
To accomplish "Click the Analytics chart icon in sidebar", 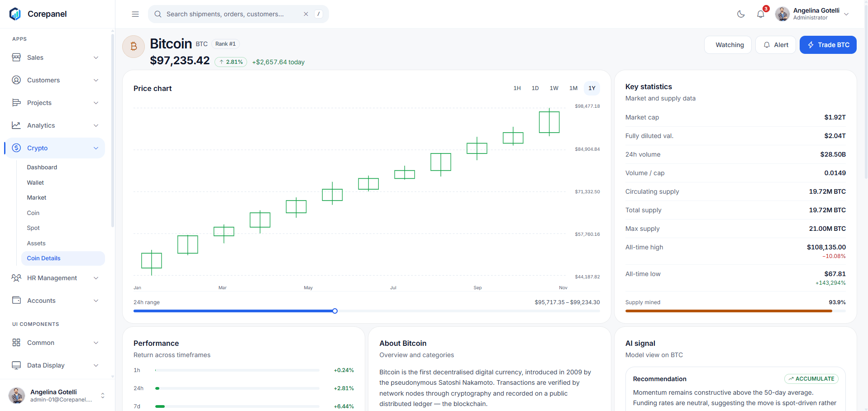I will point(16,125).
